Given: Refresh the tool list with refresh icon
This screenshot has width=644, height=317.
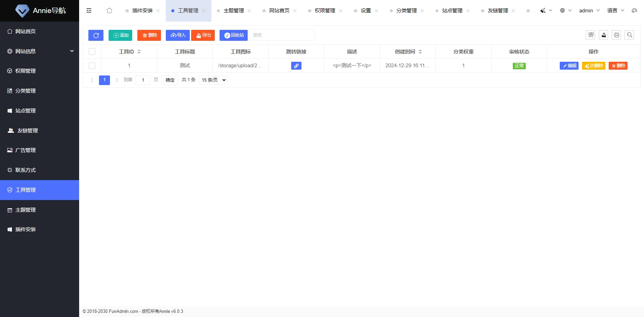Looking at the screenshot, I should (96, 35).
